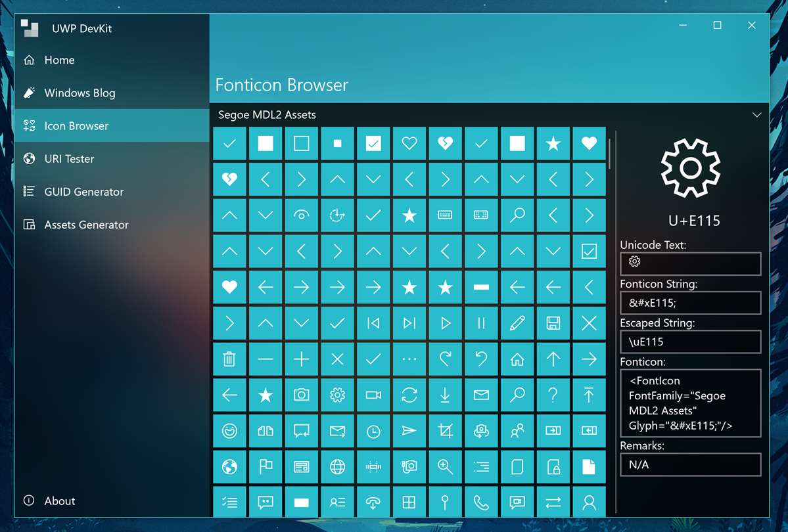Image resolution: width=788 pixels, height=532 pixels.
Task: Select the house icon in the grid
Action: [517, 359]
